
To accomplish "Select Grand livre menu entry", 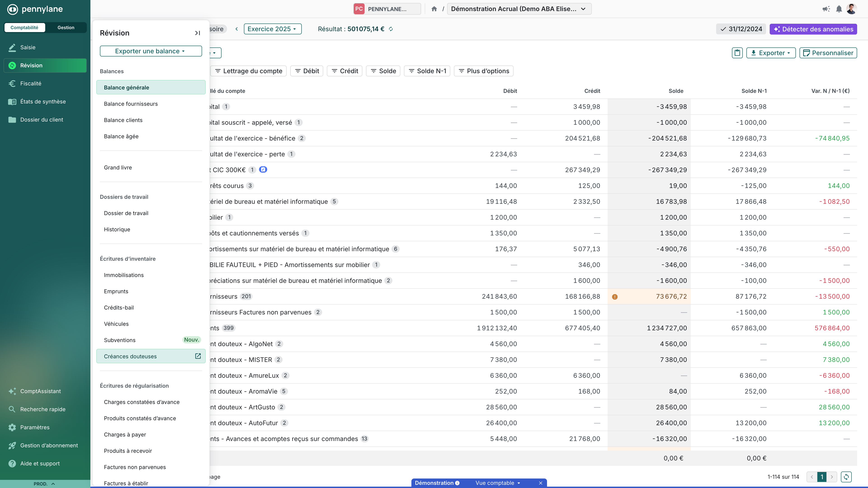I will 118,167.
